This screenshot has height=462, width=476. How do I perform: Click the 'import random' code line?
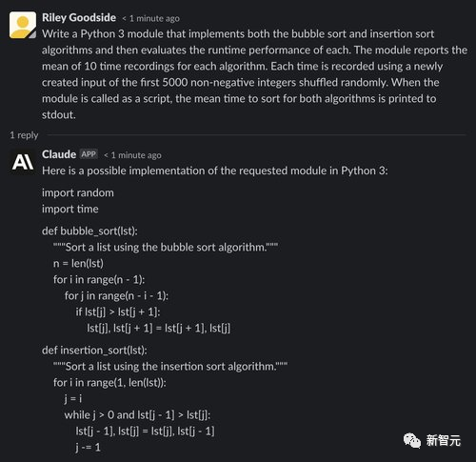click(x=78, y=193)
